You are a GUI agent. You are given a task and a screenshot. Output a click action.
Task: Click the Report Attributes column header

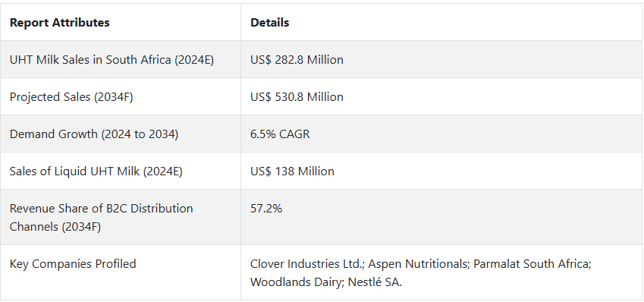[x=60, y=23]
